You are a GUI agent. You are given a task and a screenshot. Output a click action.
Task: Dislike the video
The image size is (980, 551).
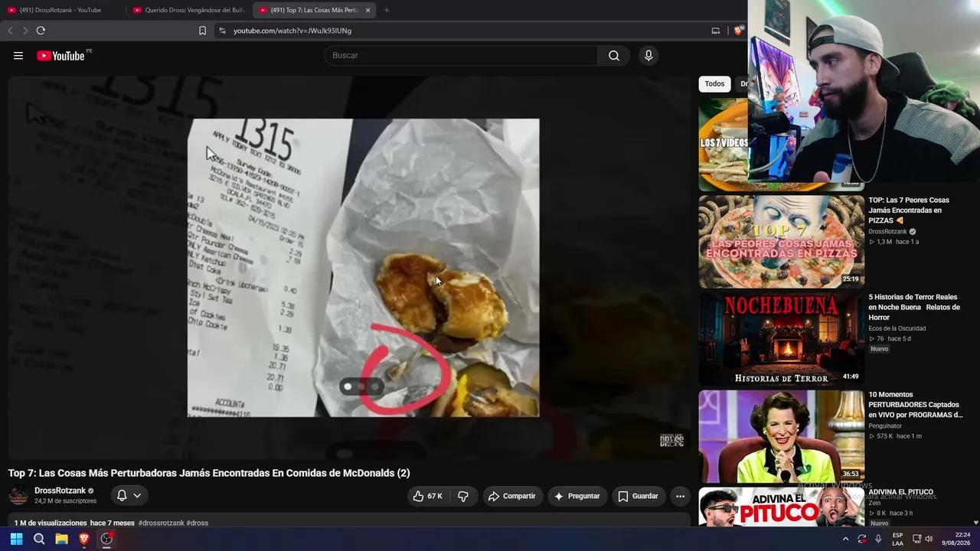463,496
